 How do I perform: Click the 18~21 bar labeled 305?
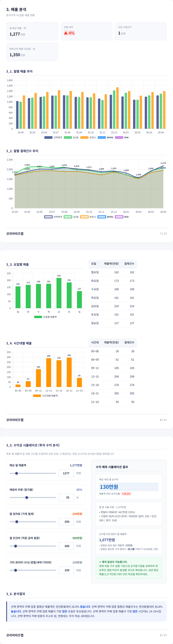(x=69, y=372)
